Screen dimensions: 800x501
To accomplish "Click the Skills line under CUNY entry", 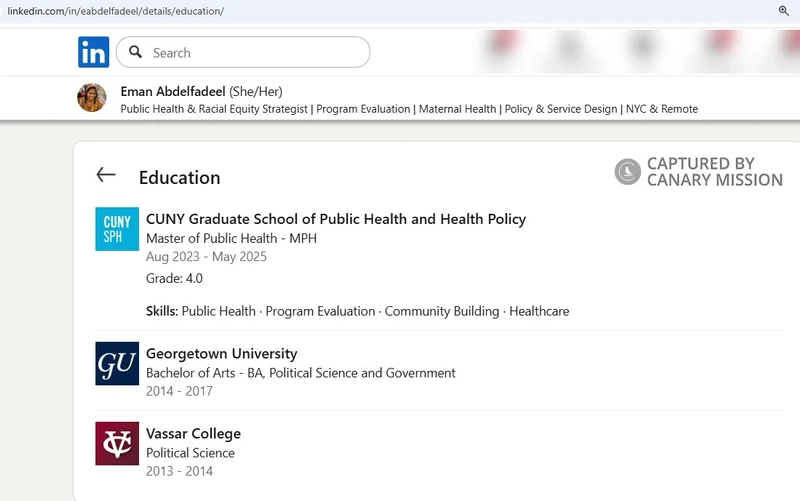I will click(x=357, y=311).
